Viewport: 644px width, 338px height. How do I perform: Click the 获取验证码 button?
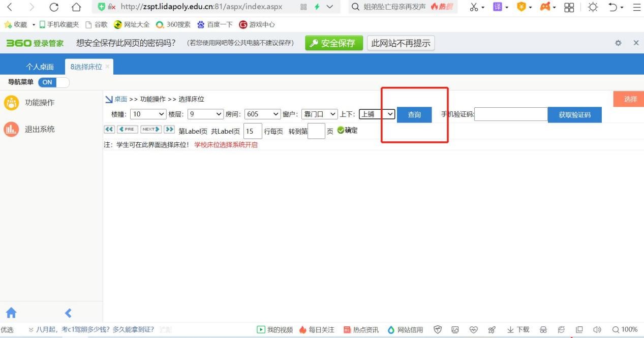pos(574,115)
